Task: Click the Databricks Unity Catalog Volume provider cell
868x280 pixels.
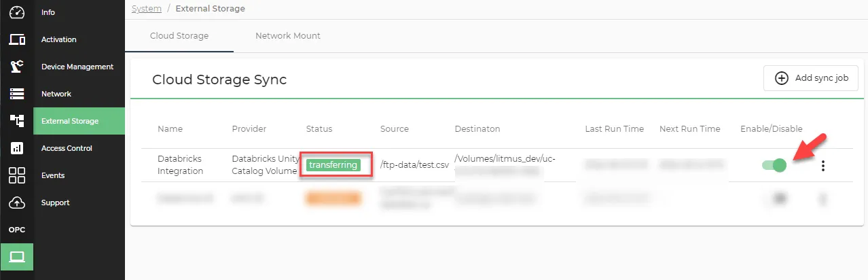Action: (266, 164)
